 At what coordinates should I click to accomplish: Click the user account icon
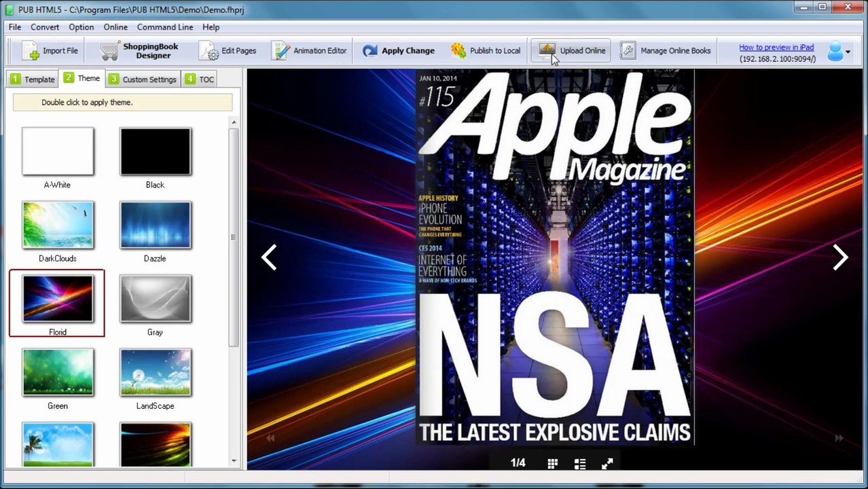pyautogui.click(x=835, y=51)
